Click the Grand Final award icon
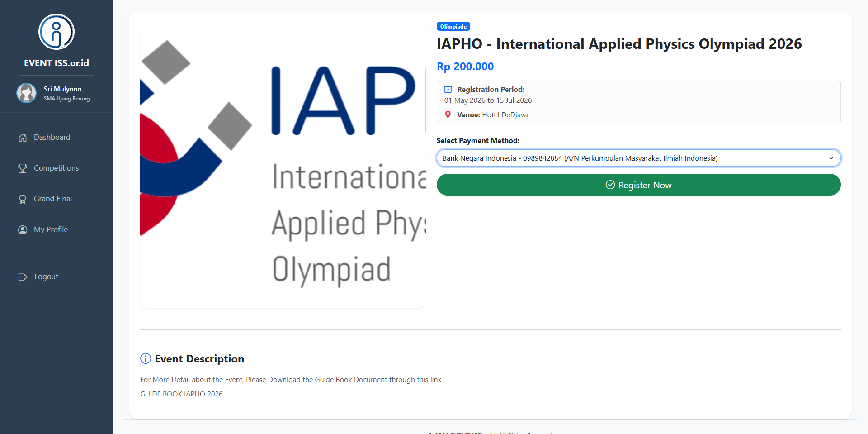Viewport: 868px width, 434px height. pyautogui.click(x=23, y=199)
